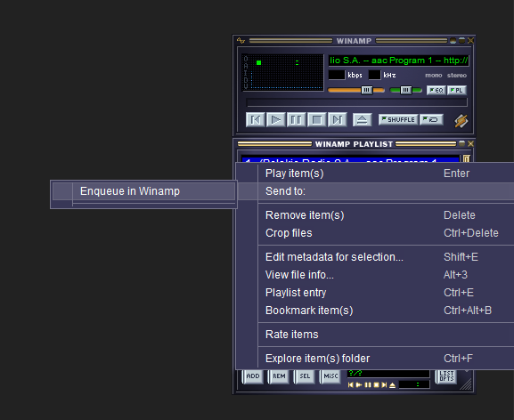This screenshot has width=514, height=420.
Task: Click the mini Eject button in playlist footer
Action: tap(392, 385)
